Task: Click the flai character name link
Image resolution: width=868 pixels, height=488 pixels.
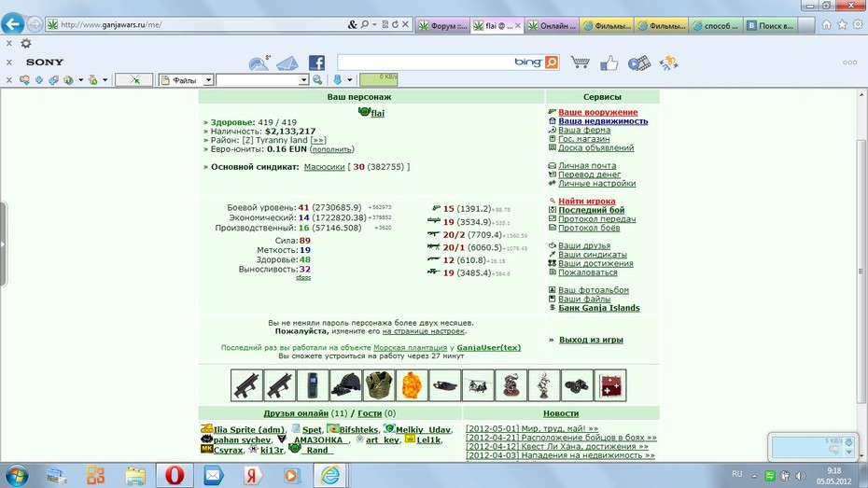Action: pyautogui.click(x=378, y=113)
